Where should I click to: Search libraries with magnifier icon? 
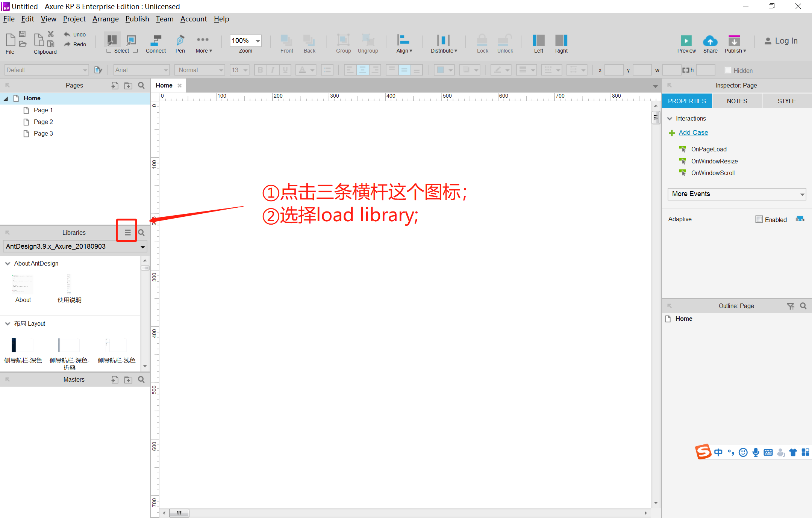tap(141, 233)
